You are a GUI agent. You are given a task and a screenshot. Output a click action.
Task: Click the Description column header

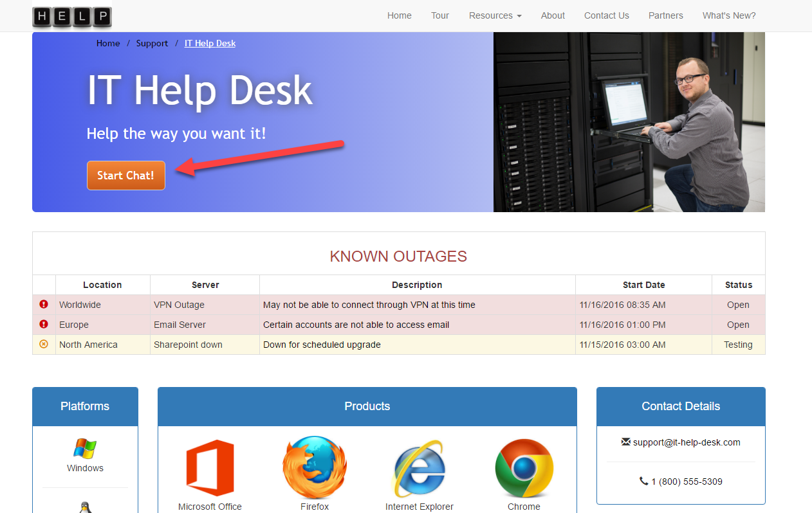point(417,285)
